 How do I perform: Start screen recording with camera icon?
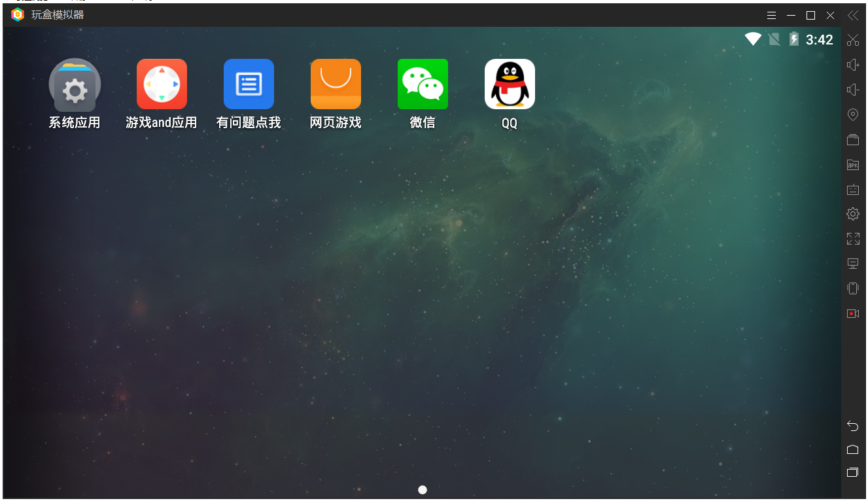click(853, 313)
